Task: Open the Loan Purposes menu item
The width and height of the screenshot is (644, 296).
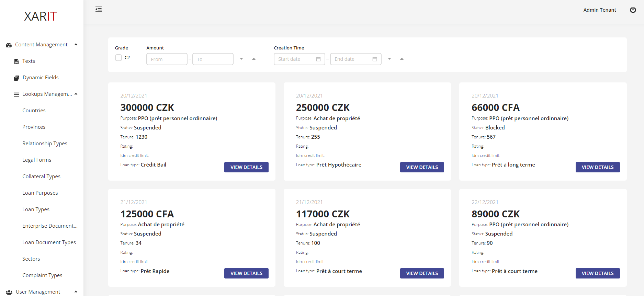Action: click(40, 193)
